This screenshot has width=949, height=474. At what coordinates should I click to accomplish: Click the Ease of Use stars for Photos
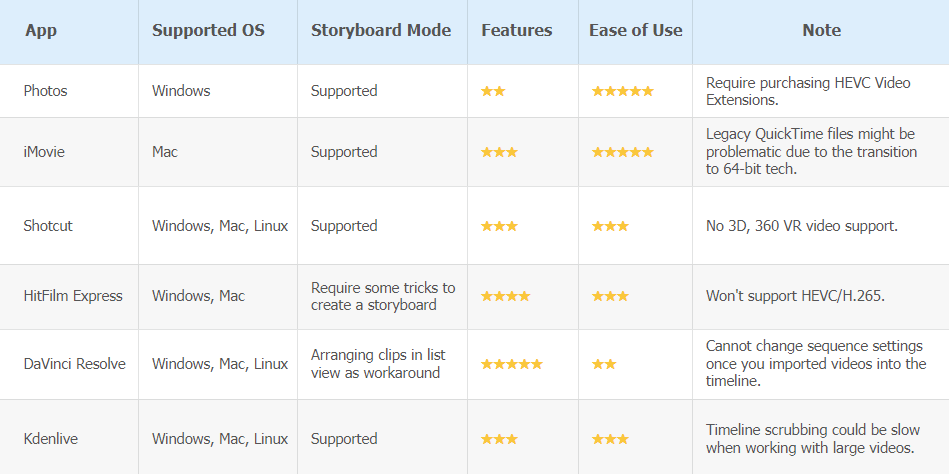(622, 91)
